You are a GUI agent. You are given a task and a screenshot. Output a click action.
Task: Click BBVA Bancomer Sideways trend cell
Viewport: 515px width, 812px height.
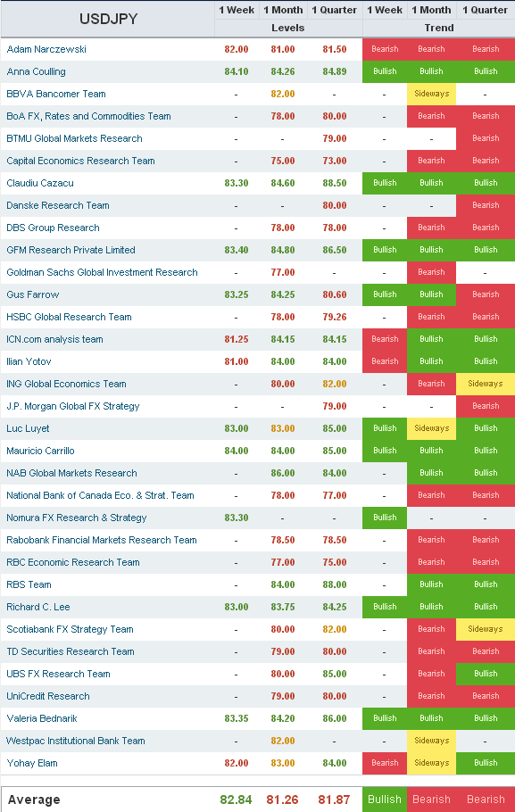(432, 94)
